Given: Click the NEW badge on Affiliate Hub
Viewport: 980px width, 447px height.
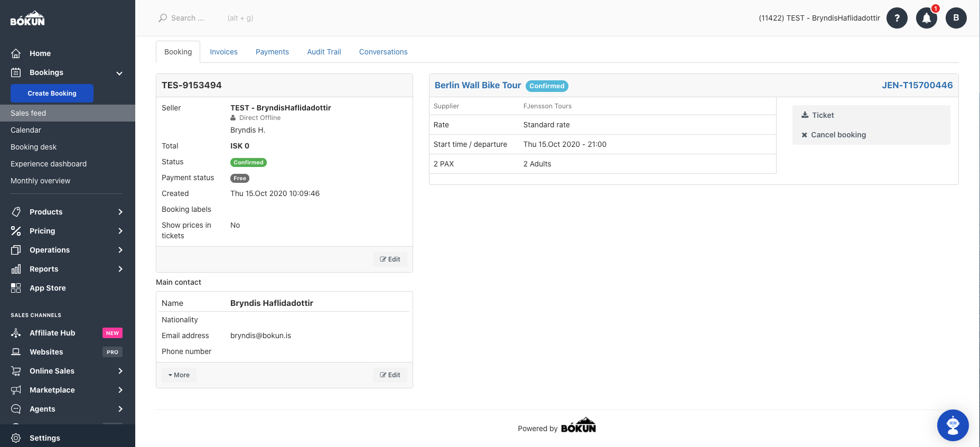Looking at the screenshot, I should coord(113,333).
